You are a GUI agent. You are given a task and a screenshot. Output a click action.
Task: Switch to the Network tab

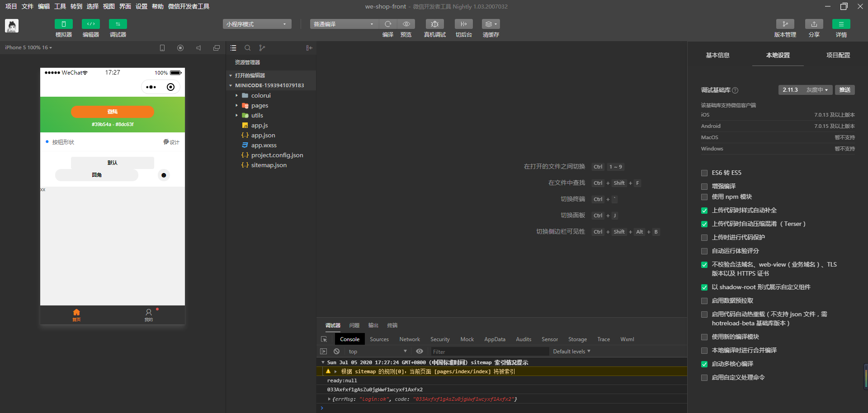pos(410,339)
